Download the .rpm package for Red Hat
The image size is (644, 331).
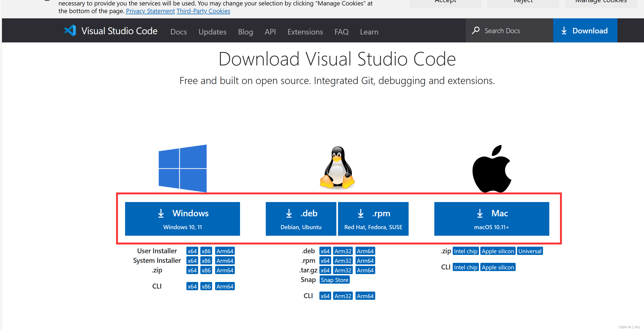point(373,219)
